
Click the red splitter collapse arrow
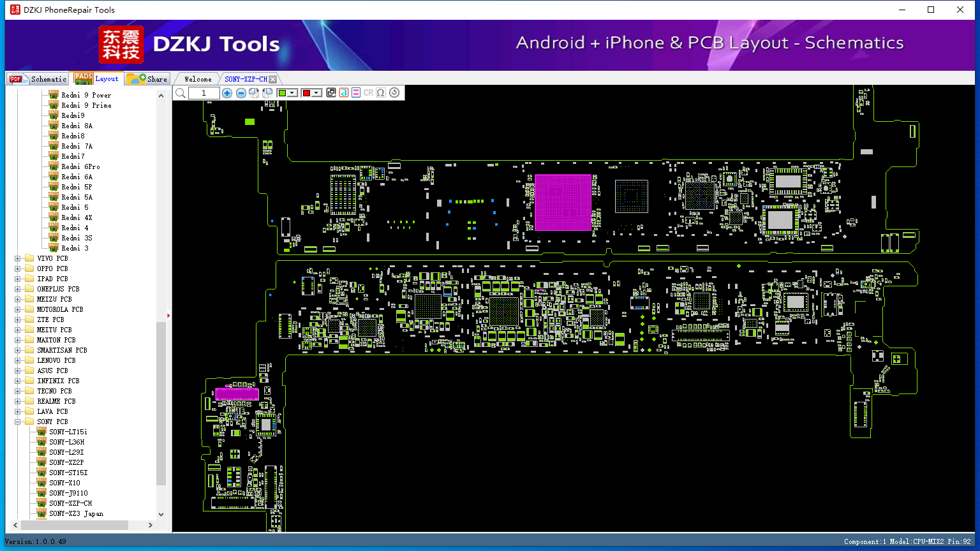click(x=168, y=315)
